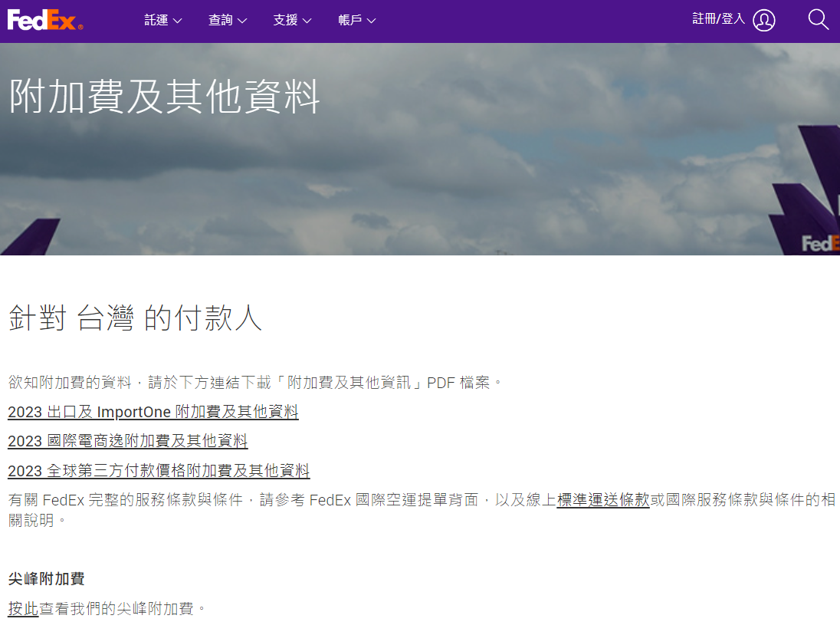Open 2023 出口及 ImportOne 附加費及其他資料 link

(x=153, y=412)
